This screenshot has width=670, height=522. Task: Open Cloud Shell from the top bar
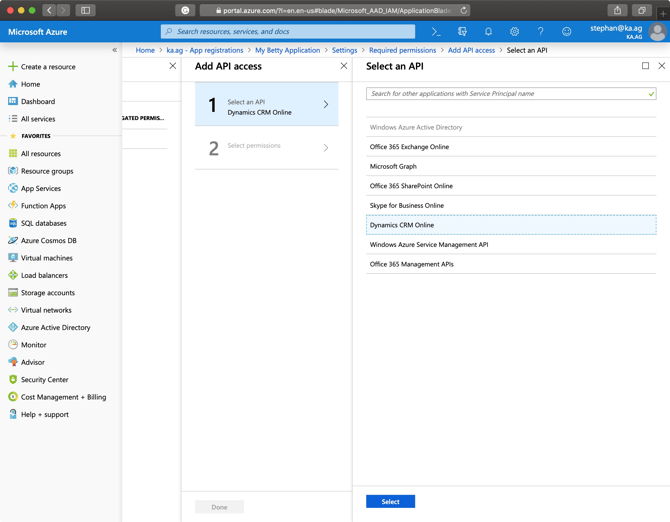(436, 32)
